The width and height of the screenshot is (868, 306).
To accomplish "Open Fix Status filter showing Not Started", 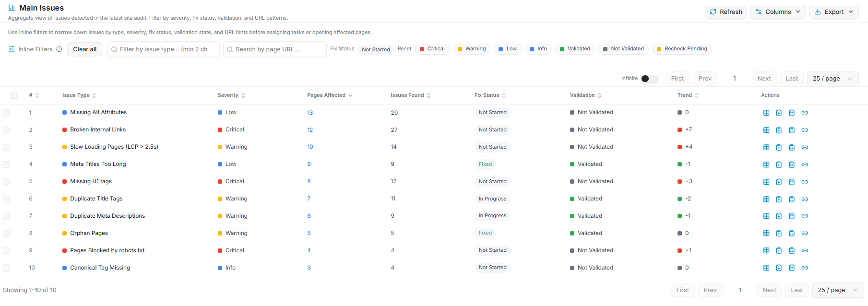I will [376, 49].
